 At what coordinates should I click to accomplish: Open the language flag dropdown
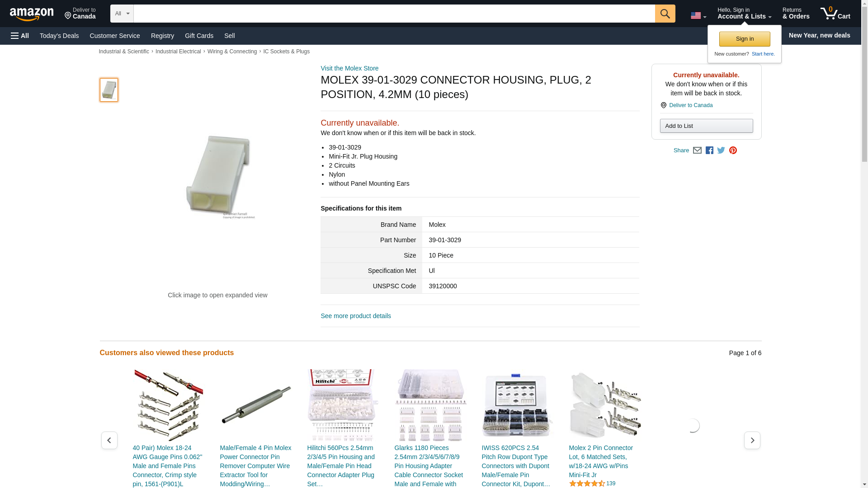698,16
